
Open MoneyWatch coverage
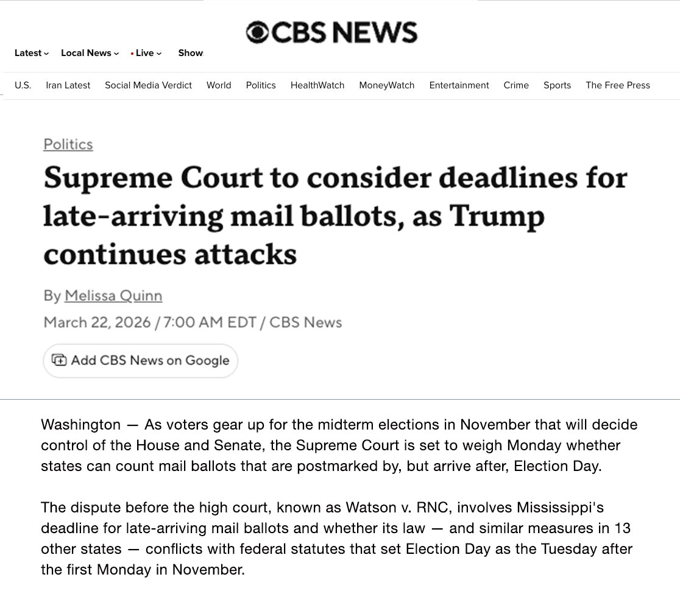click(x=386, y=85)
